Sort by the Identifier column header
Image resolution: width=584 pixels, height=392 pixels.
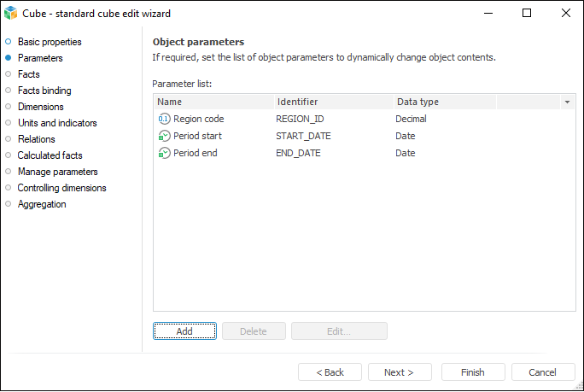tap(332, 102)
